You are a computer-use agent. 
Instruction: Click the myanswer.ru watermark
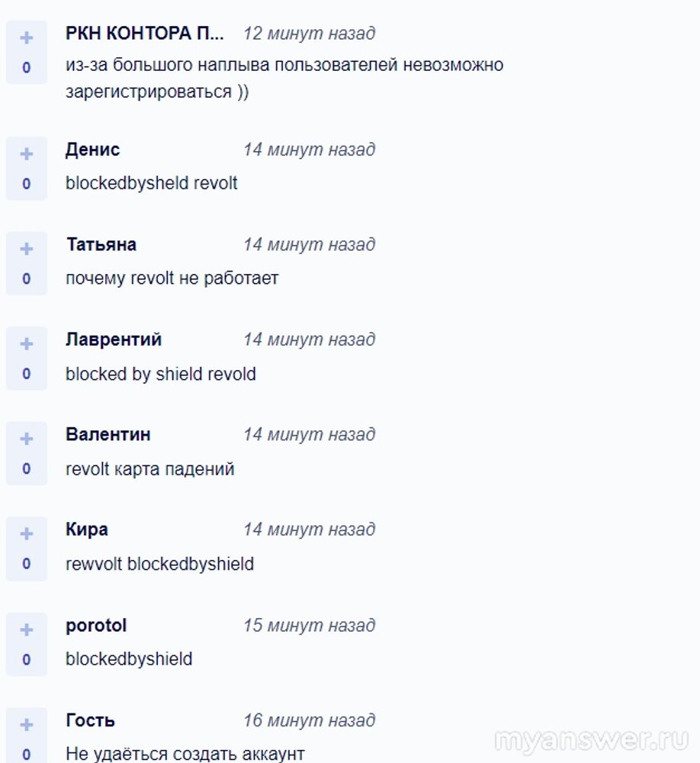click(592, 741)
